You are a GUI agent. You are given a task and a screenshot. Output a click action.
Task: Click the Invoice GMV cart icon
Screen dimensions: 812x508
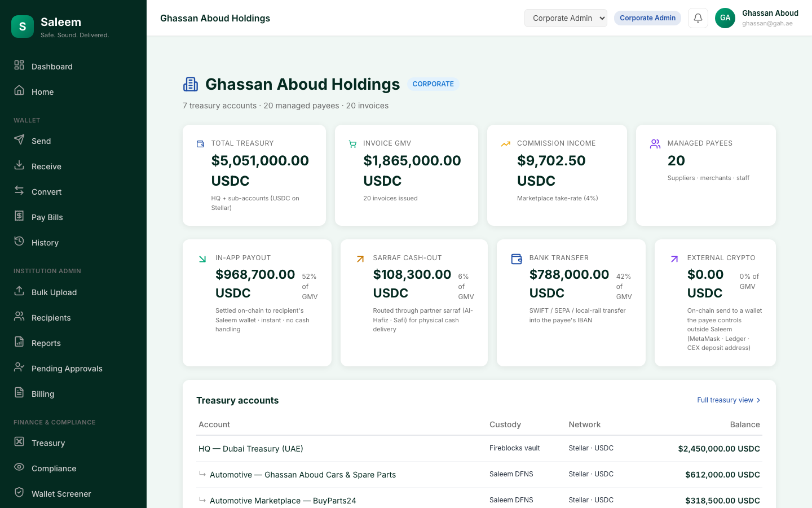[352, 144]
